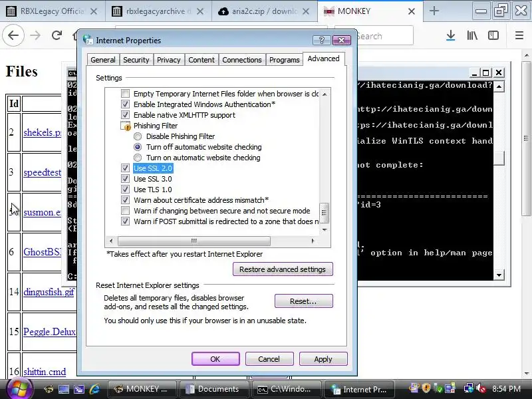The width and height of the screenshot is (532, 399).
Task: Open the network status tray icon
Action: [469, 388]
